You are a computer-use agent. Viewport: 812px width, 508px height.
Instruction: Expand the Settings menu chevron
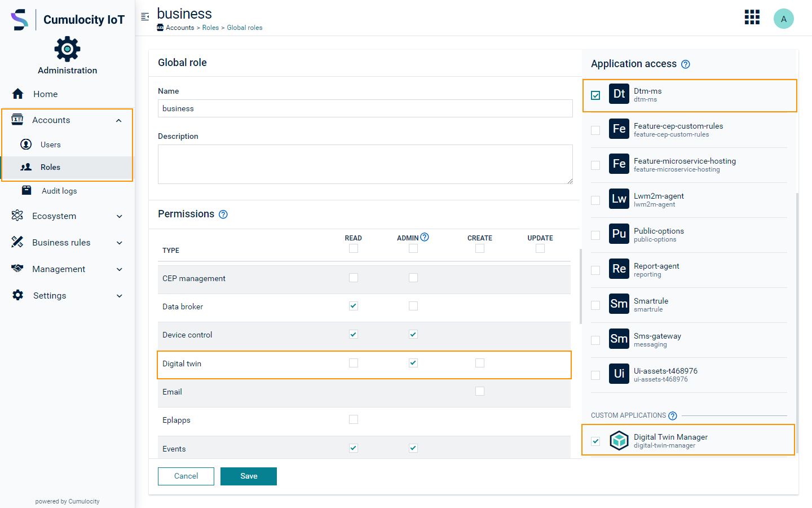[119, 296]
